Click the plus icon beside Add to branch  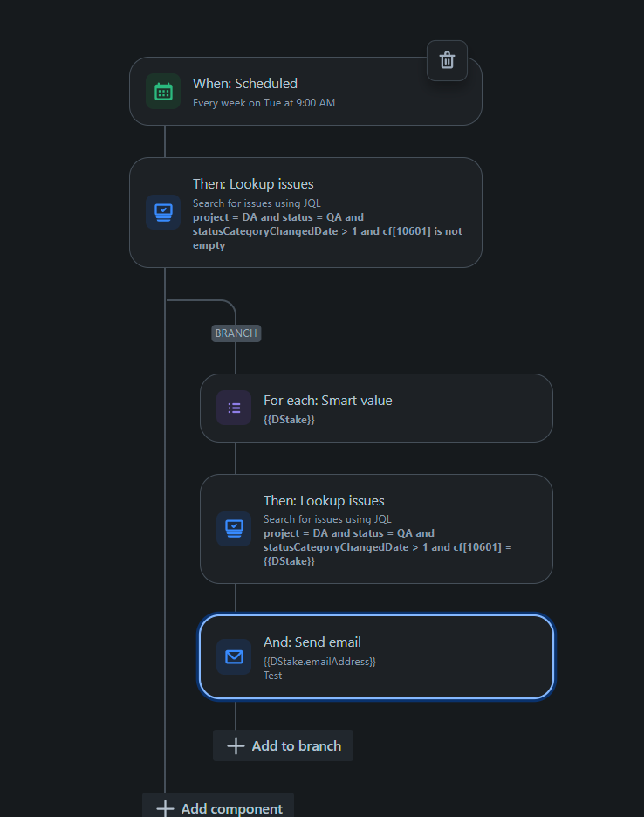point(236,745)
